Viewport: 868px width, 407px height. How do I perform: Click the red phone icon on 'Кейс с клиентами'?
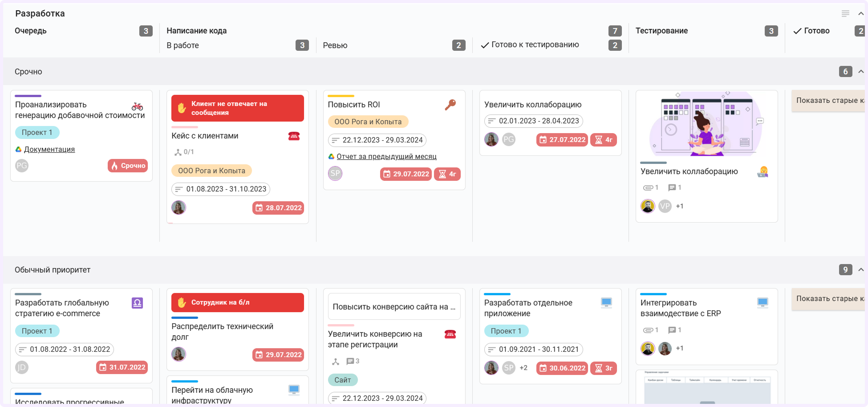[x=293, y=136]
